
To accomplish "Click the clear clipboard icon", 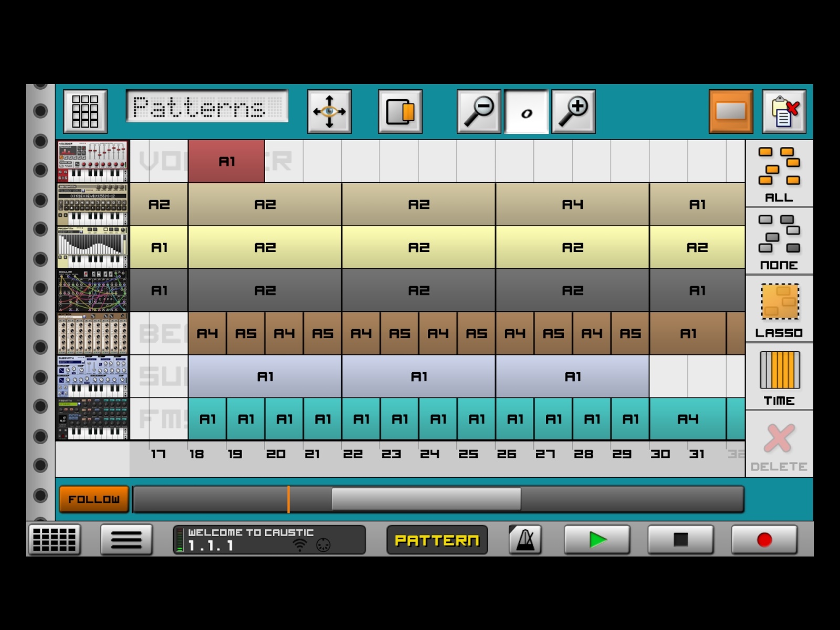I will pos(784,111).
